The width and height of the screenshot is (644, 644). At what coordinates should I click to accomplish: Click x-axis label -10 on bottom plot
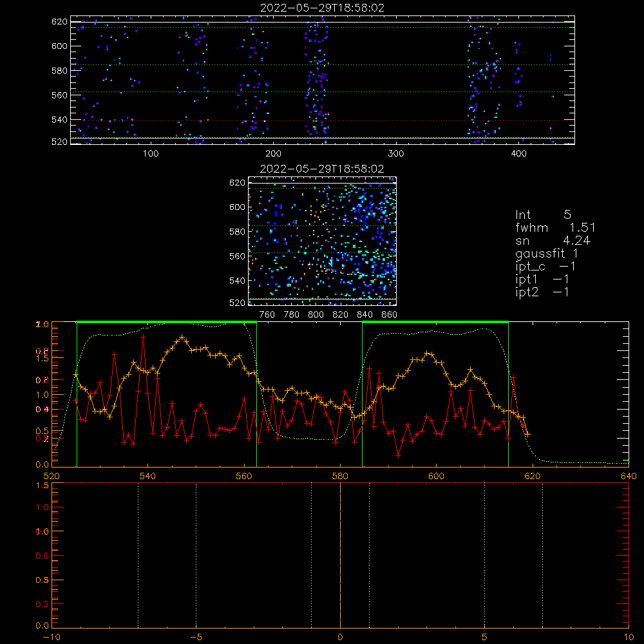[52, 637]
